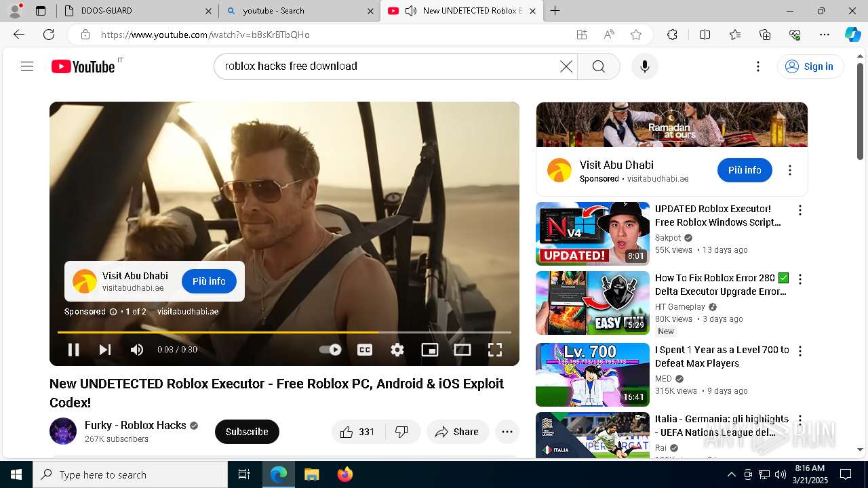The height and width of the screenshot is (488, 868).
Task: Open browser Extensions puzzle icon
Action: pos(672,35)
